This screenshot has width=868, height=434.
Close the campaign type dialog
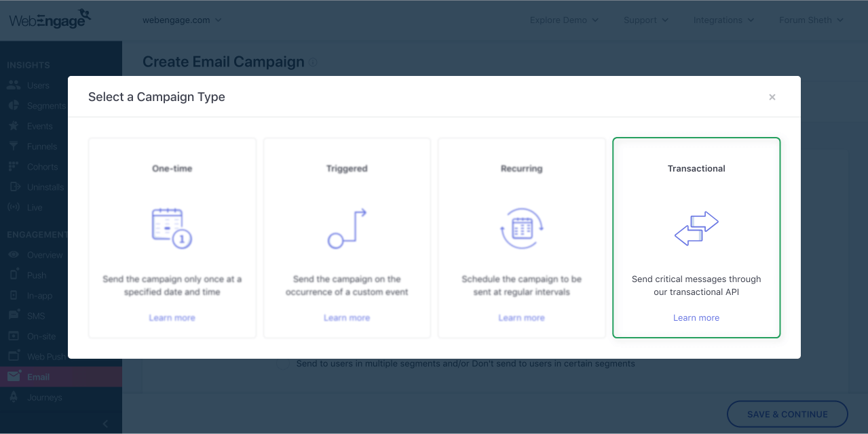[x=772, y=97]
